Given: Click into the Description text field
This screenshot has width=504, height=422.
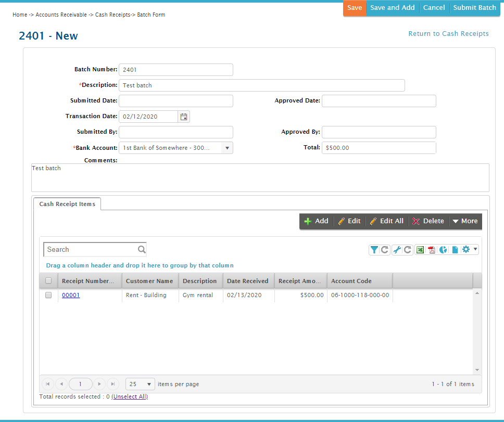Looking at the screenshot, I should [261, 85].
